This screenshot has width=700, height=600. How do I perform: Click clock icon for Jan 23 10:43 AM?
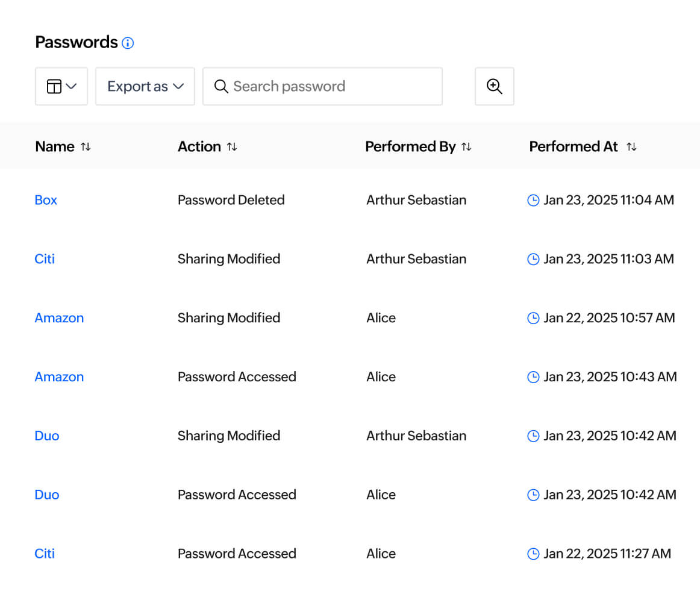[533, 377]
